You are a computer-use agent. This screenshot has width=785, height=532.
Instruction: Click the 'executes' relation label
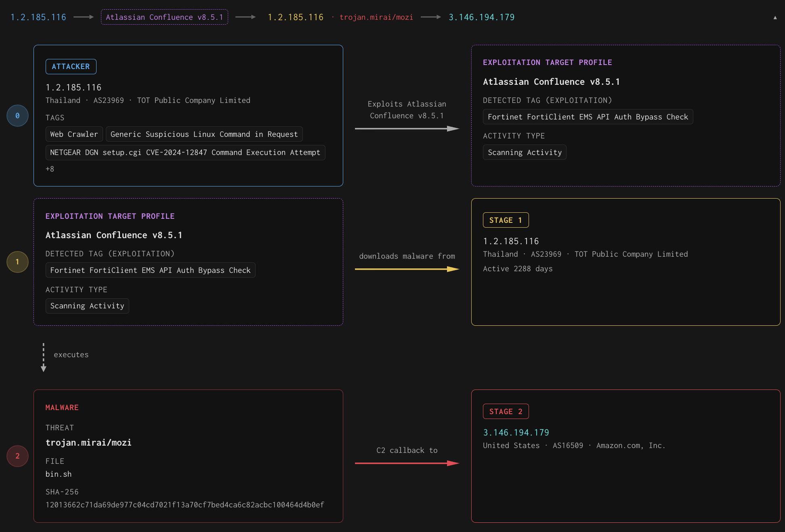click(71, 355)
